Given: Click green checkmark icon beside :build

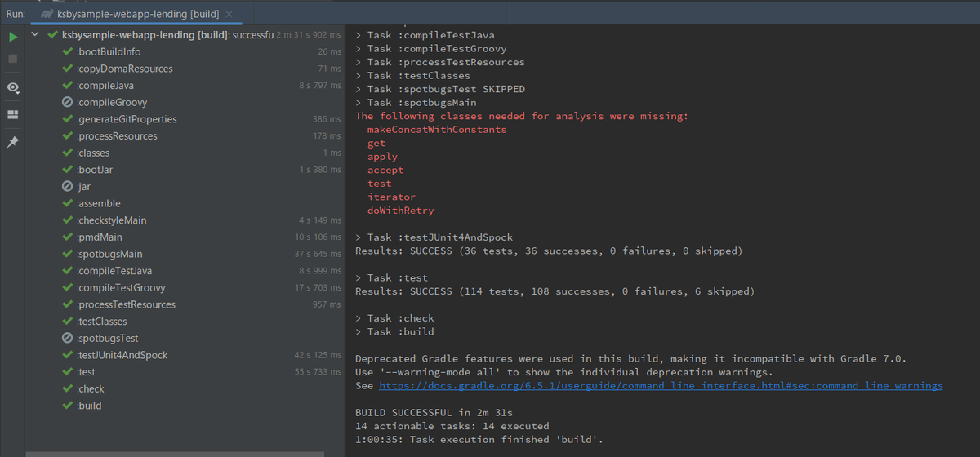Looking at the screenshot, I should pyautogui.click(x=69, y=406).
